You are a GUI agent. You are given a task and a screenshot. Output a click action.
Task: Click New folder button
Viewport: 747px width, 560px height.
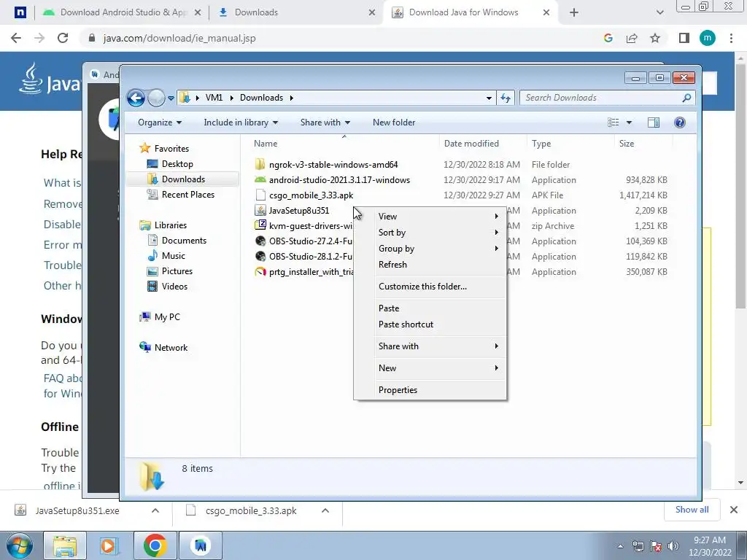click(x=393, y=122)
